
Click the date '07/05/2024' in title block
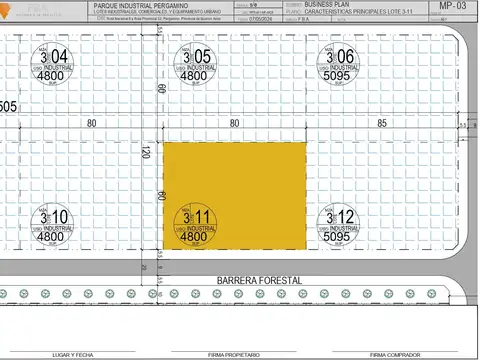point(260,19)
